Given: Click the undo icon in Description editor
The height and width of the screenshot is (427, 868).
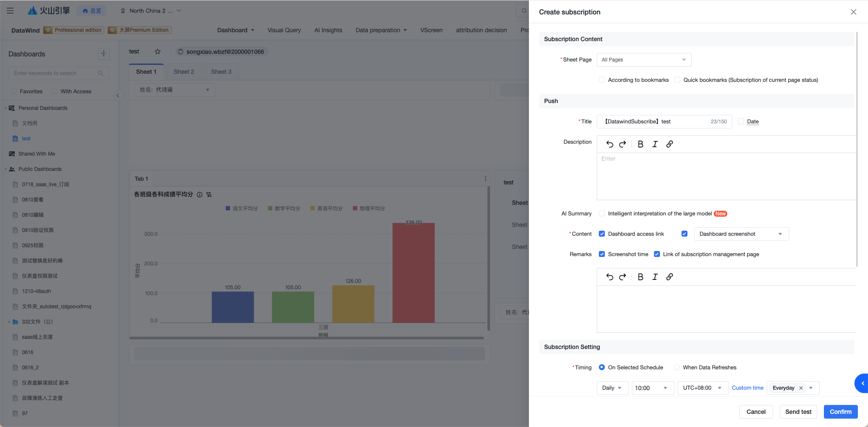Looking at the screenshot, I should tap(609, 144).
